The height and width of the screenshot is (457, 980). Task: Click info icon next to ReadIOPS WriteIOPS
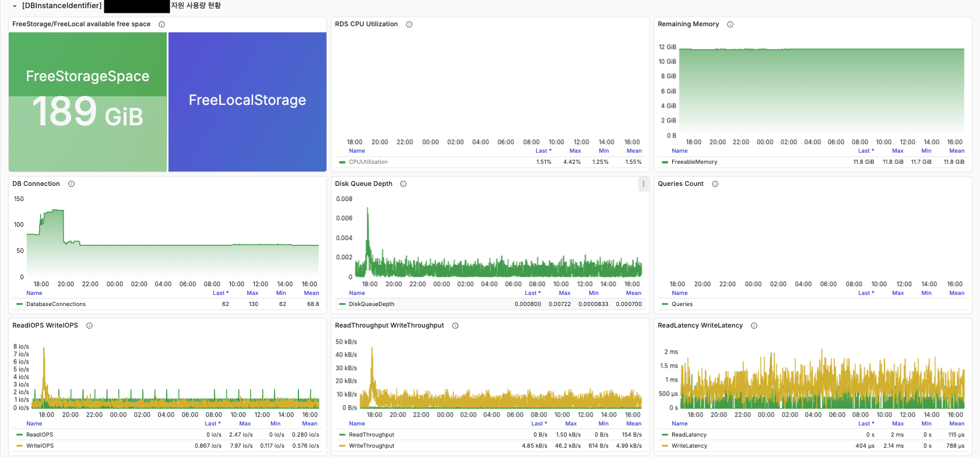pos(89,326)
